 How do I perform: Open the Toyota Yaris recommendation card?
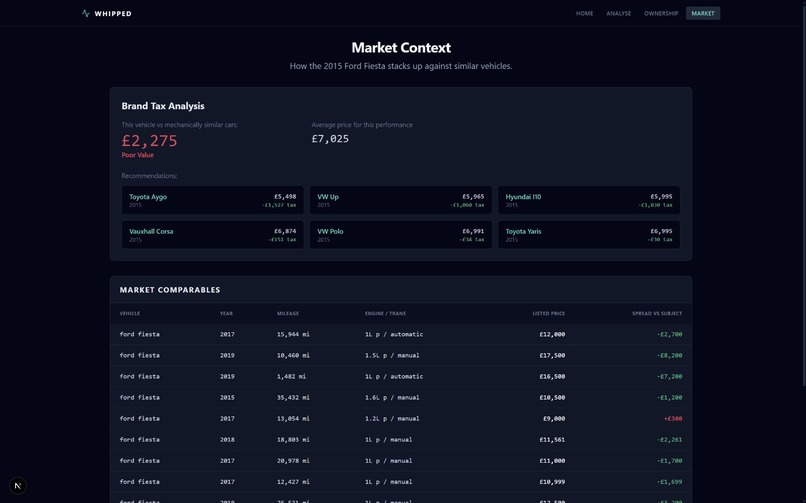[x=589, y=235]
